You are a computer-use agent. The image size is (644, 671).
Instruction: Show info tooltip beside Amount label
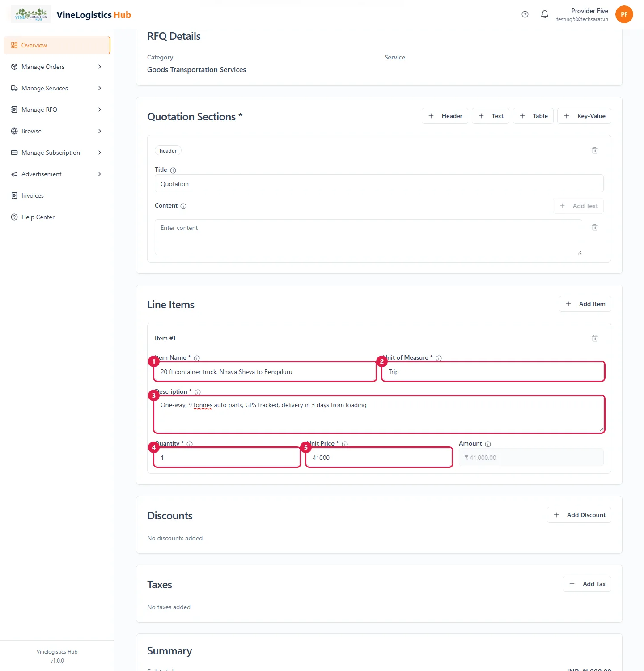(488, 444)
